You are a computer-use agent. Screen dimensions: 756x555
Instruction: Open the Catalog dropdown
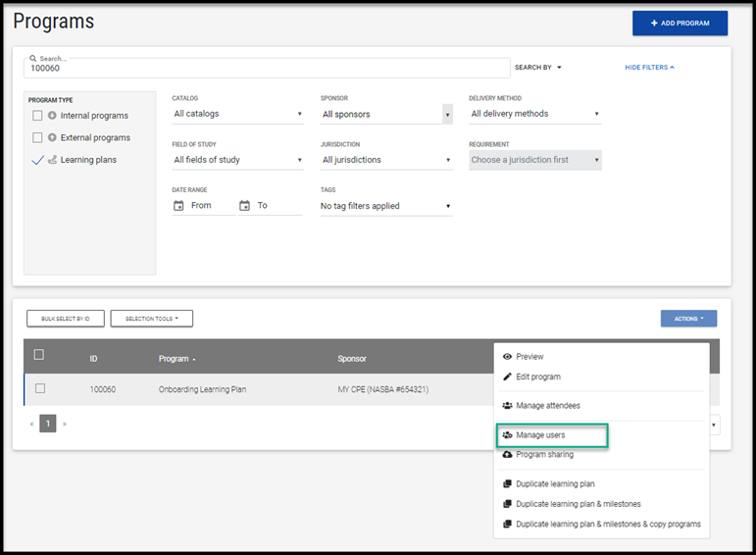[238, 114]
